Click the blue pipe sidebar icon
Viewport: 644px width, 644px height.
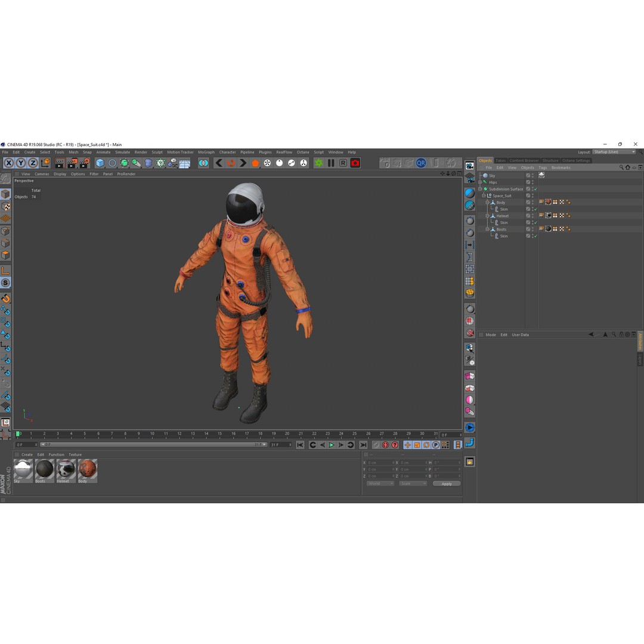pyautogui.click(x=470, y=442)
